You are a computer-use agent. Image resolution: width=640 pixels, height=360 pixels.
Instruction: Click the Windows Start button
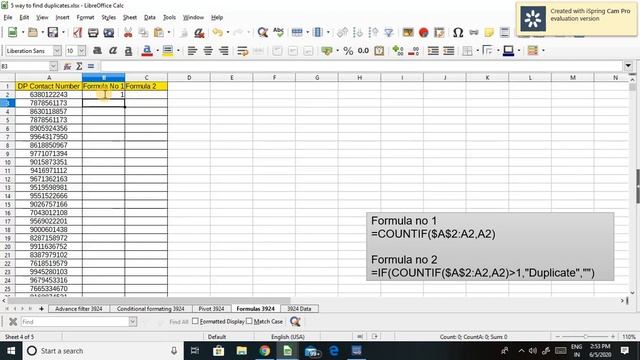click(x=11, y=351)
